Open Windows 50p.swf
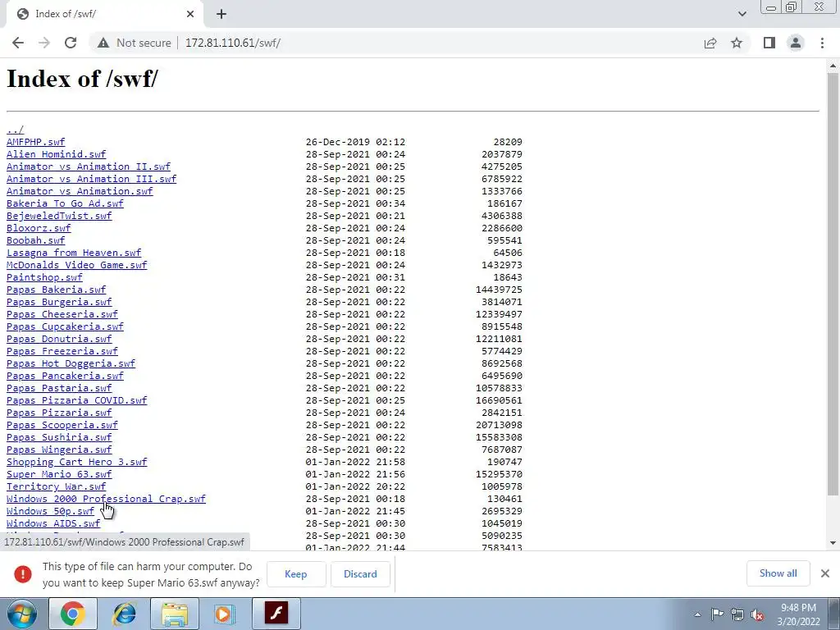The image size is (840, 630). [50, 512]
